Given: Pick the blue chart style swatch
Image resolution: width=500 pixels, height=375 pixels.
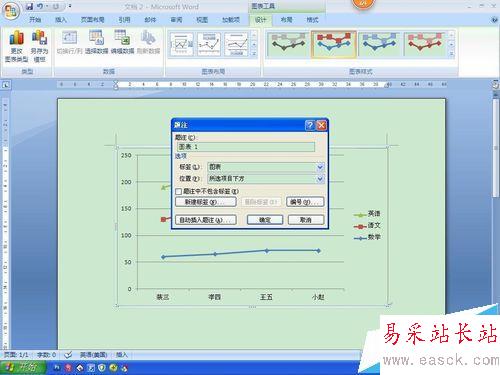Looking at the screenshot, I should (x=379, y=44).
